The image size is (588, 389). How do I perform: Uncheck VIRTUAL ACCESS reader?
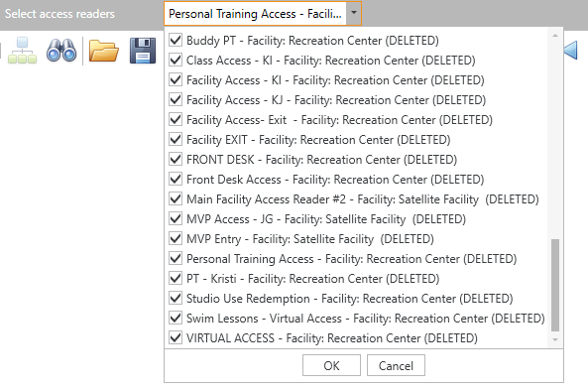point(176,338)
